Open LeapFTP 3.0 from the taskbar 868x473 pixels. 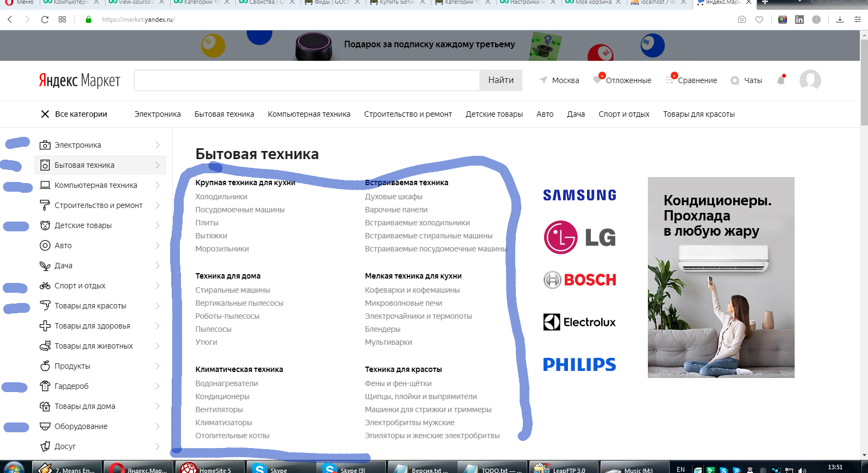(563, 468)
